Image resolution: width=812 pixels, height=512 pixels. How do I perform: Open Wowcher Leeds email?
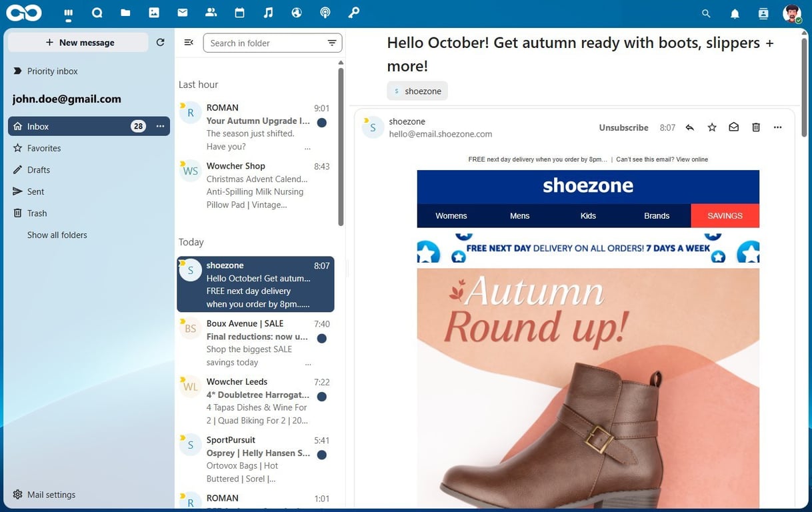pos(255,401)
